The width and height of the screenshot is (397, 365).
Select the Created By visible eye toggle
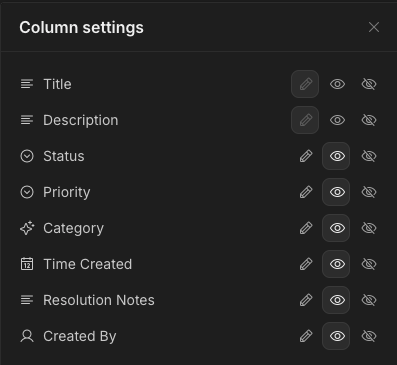click(336, 336)
